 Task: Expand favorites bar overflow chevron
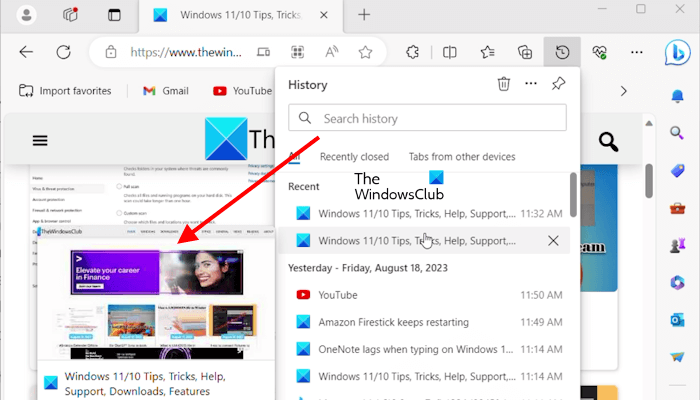[x=624, y=92]
